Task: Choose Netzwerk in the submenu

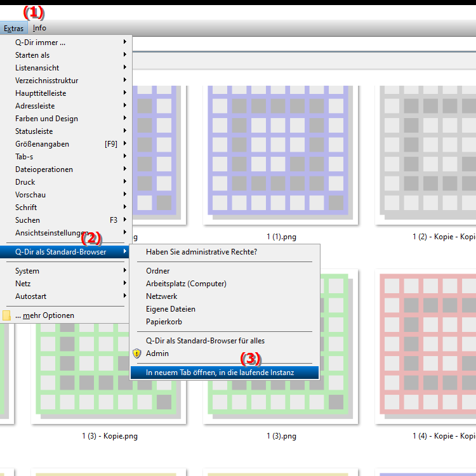Action: [x=225, y=296]
